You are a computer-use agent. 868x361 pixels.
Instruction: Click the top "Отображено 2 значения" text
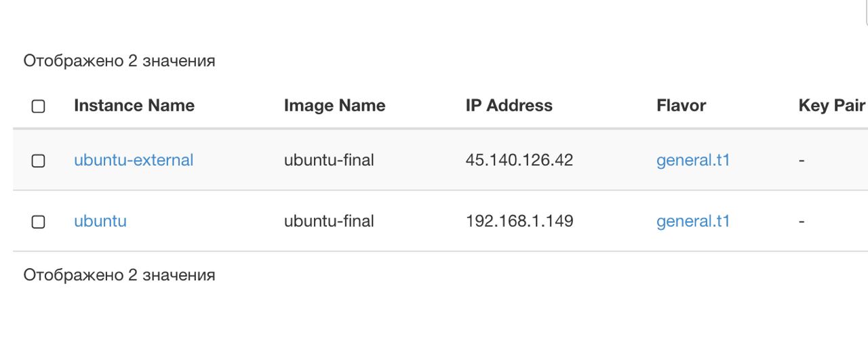tap(119, 61)
